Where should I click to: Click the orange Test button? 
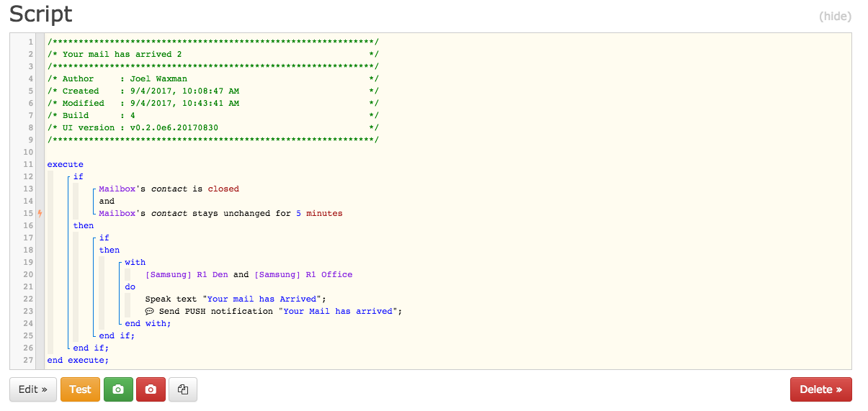coord(80,389)
